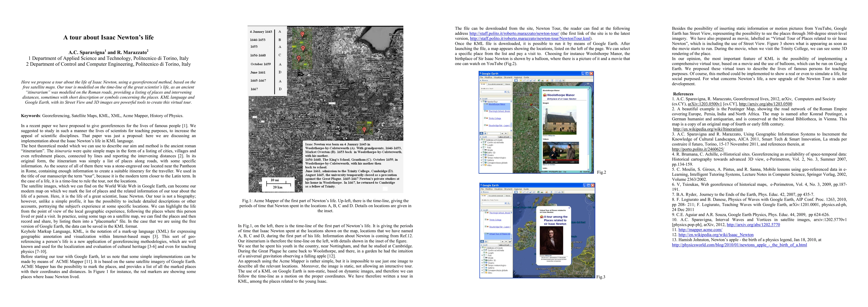This screenshot has width=868, height=307.
Task: Click the Galleria di Earth button in Fig.3
Action: click(x=505, y=245)
